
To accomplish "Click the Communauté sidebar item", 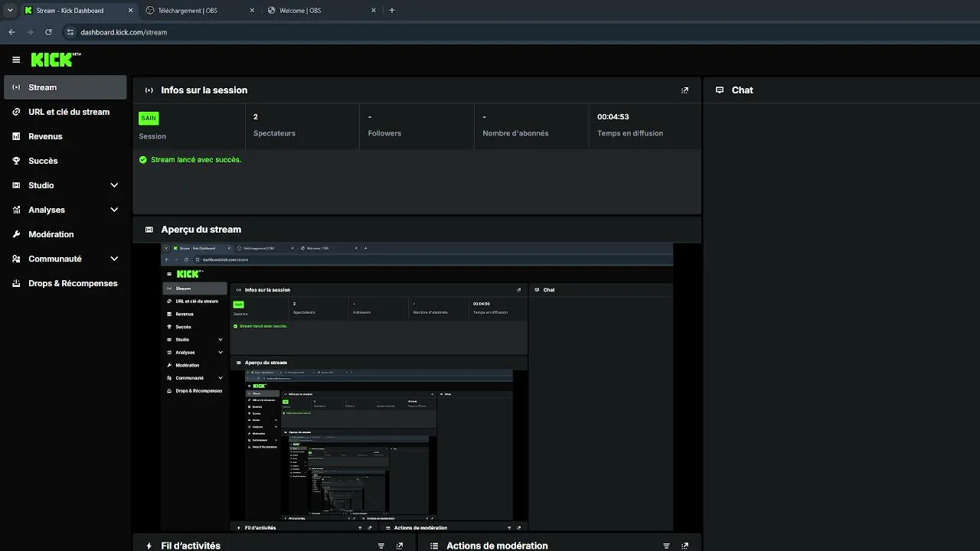I will (x=65, y=259).
